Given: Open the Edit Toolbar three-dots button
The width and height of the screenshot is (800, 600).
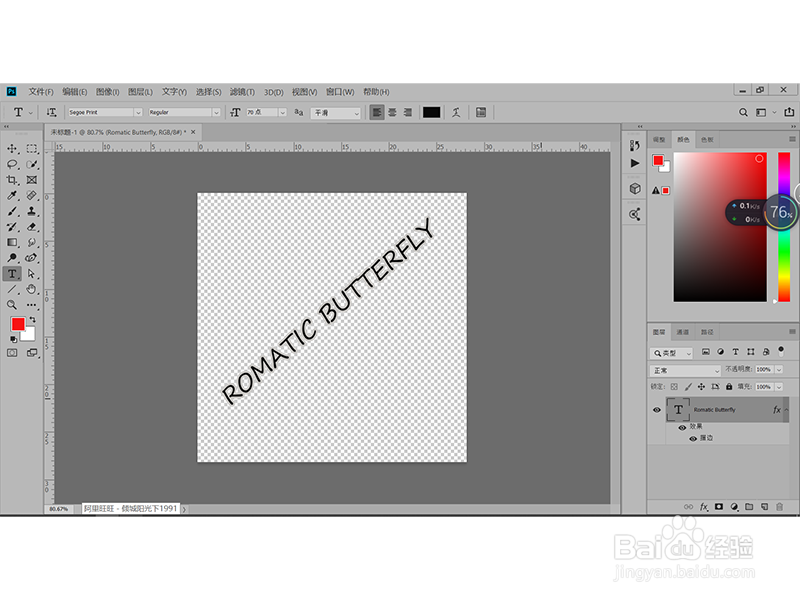Looking at the screenshot, I should click(32, 305).
